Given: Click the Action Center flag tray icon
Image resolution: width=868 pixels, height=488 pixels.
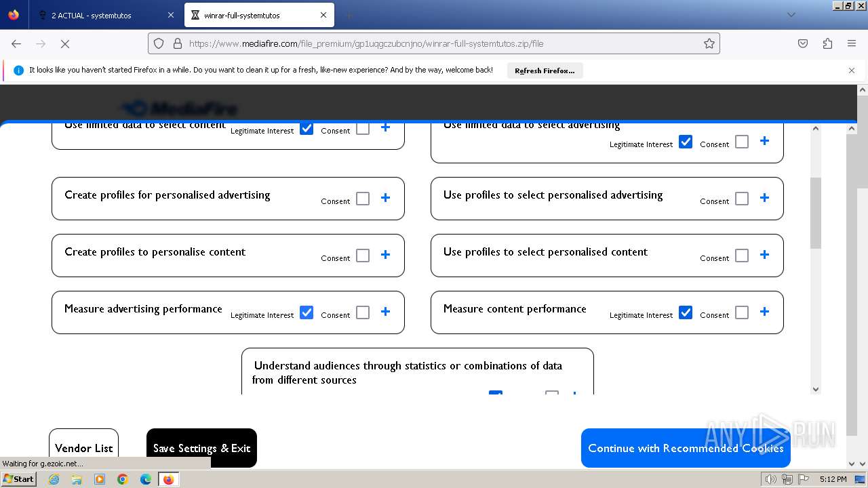Looking at the screenshot, I should tap(804, 479).
